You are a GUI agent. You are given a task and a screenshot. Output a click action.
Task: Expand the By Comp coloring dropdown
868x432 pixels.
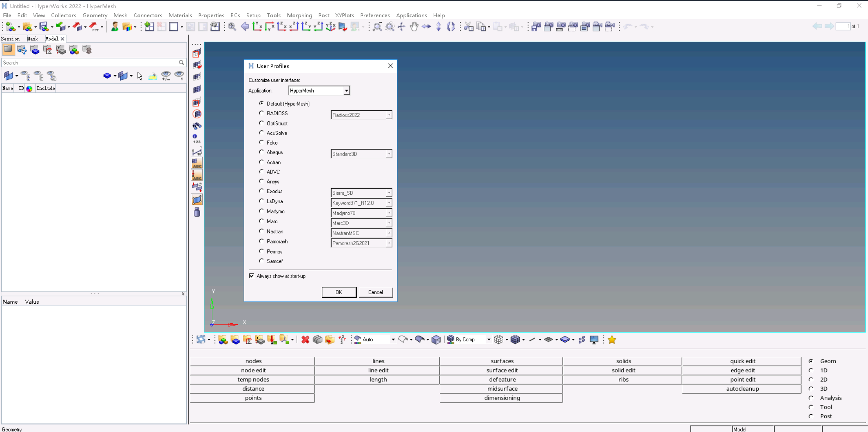pos(489,339)
